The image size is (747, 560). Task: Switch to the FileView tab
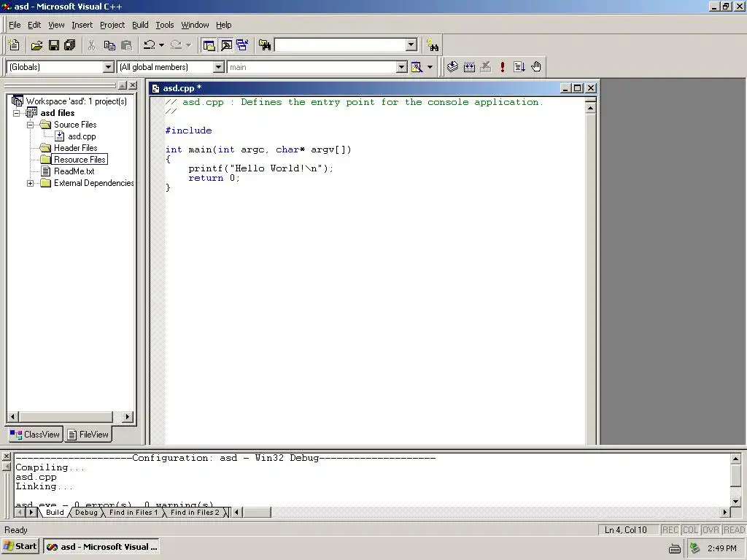(x=88, y=435)
